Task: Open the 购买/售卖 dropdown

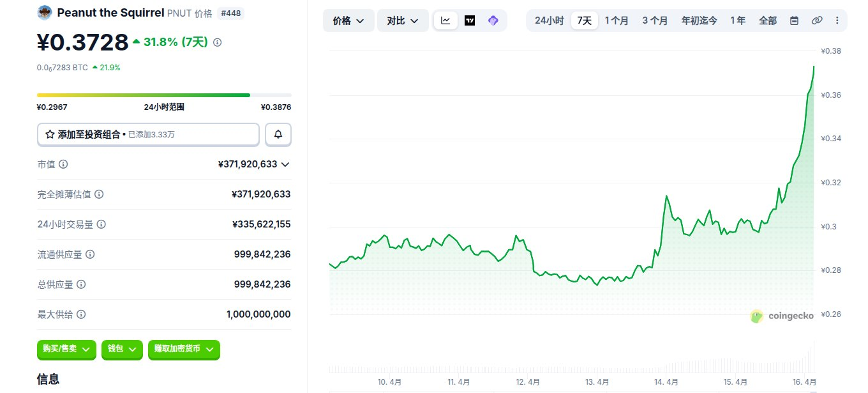Action: [x=67, y=349]
